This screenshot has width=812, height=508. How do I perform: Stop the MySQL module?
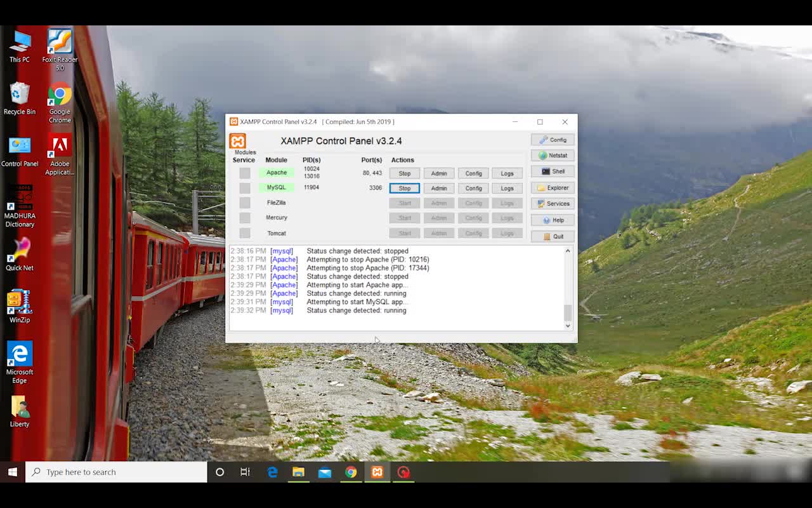point(405,188)
